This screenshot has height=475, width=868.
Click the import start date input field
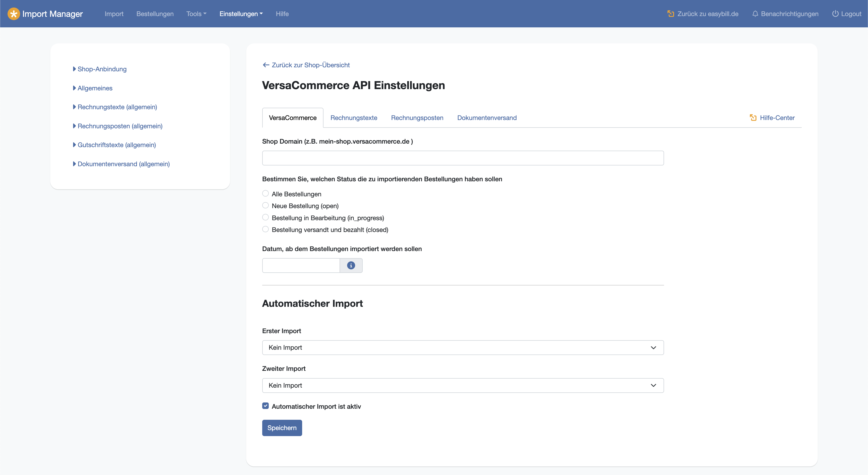301,265
